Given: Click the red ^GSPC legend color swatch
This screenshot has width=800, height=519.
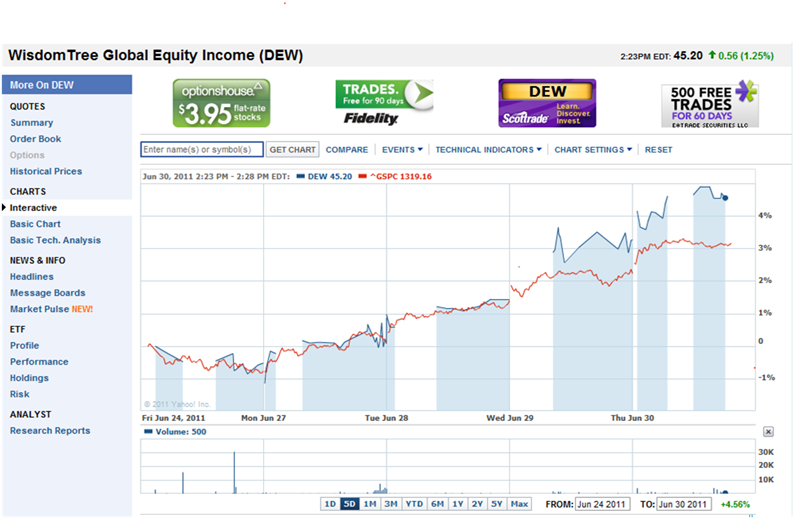Looking at the screenshot, I should 362,176.
